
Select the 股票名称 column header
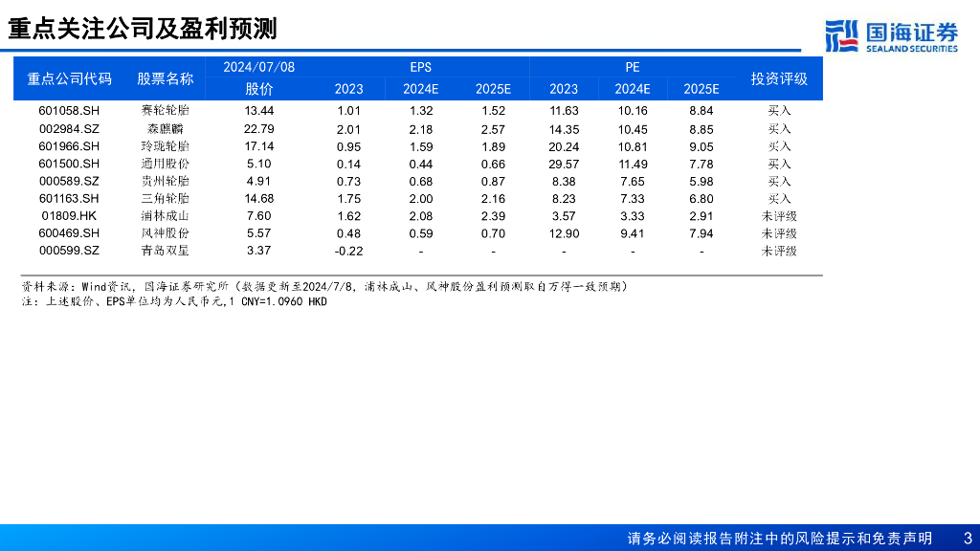pos(165,78)
